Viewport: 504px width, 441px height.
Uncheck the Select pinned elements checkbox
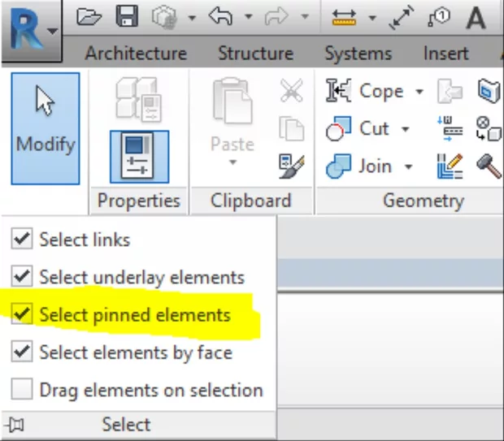tap(21, 313)
